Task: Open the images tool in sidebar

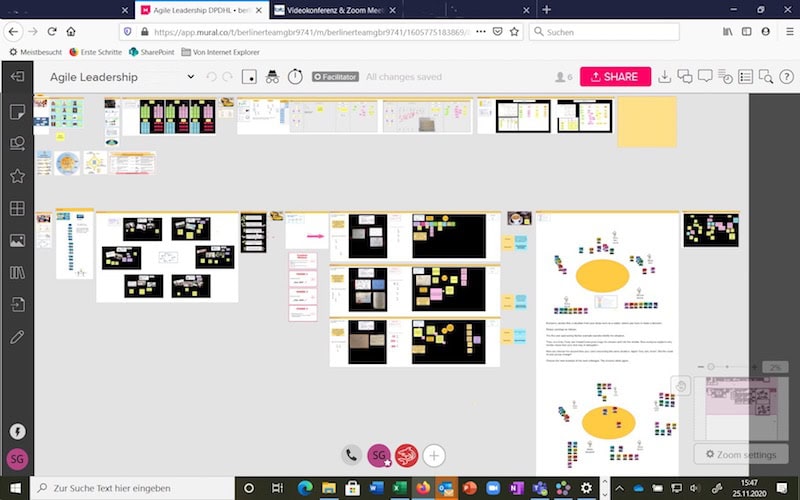Action: (x=17, y=241)
